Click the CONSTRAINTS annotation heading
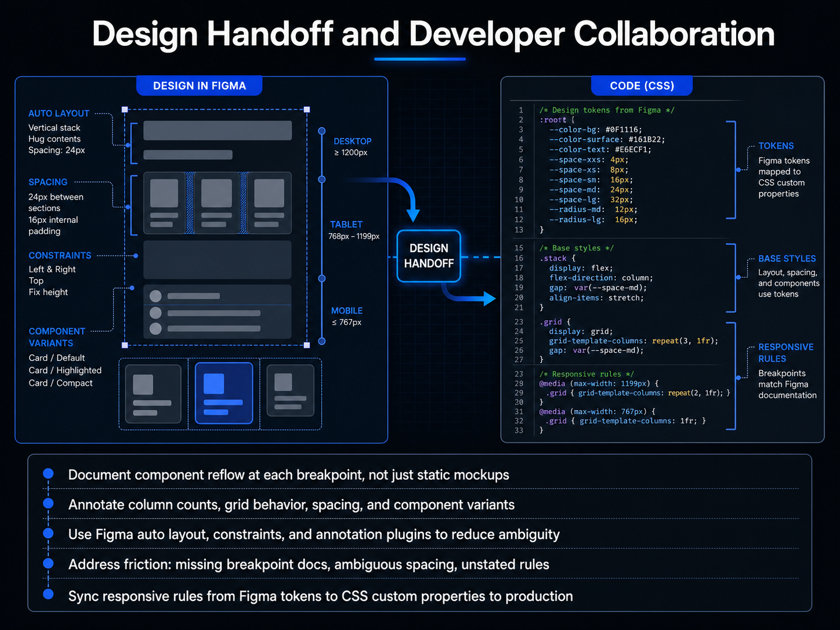Viewport: 840px width, 630px height. [x=60, y=255]
